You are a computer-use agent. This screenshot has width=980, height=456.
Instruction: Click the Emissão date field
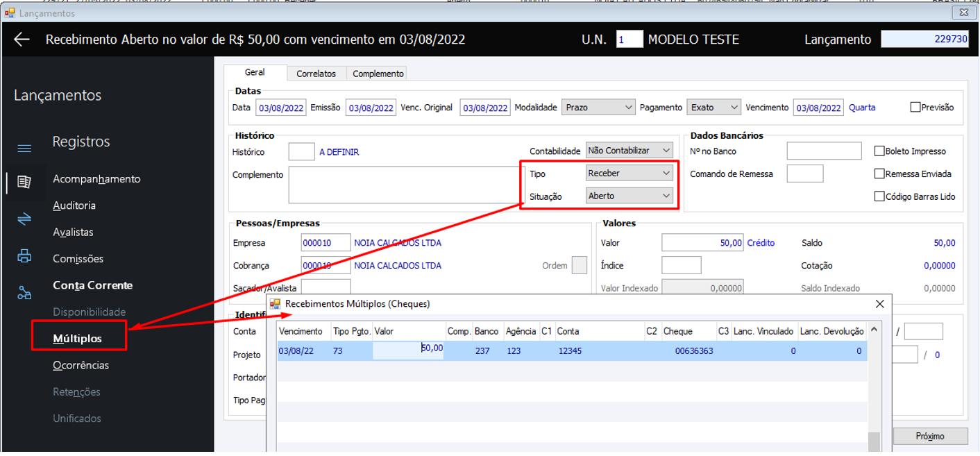point(371,108)
